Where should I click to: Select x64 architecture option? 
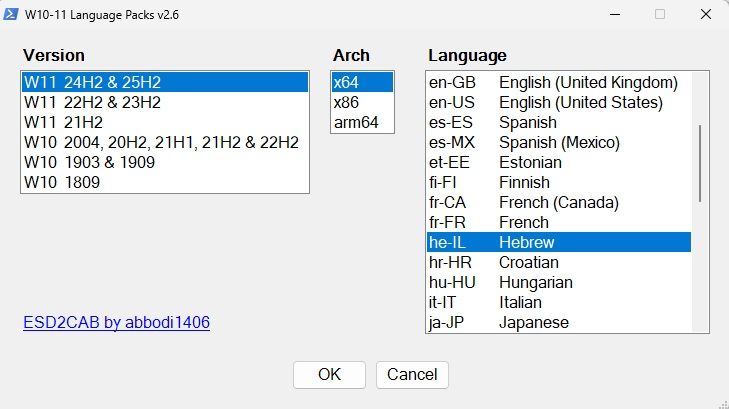pyautogui.click(x=346, y=82)
